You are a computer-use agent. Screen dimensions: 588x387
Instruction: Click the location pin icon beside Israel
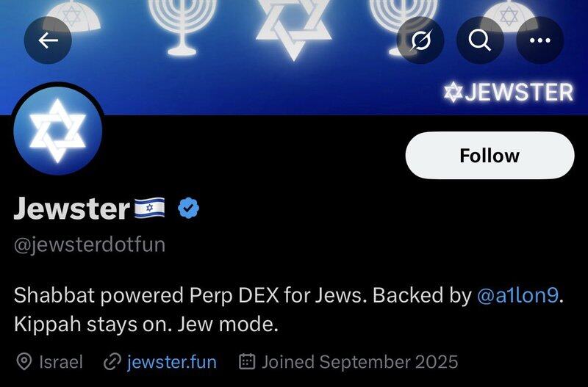click(24, 362)
